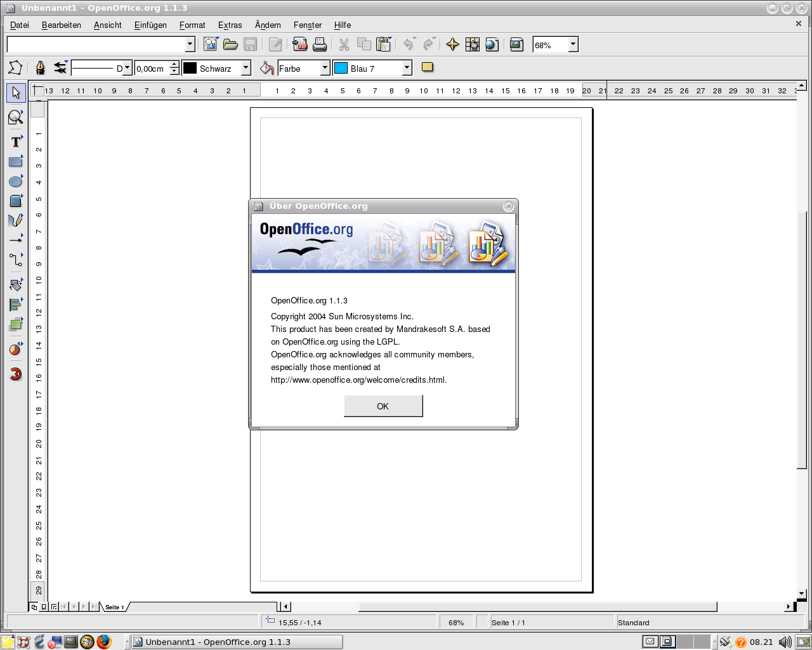Toggle the Shadow button
Image resolution: width=812 pixels, height=650 pixels.
tap(428, 67)
